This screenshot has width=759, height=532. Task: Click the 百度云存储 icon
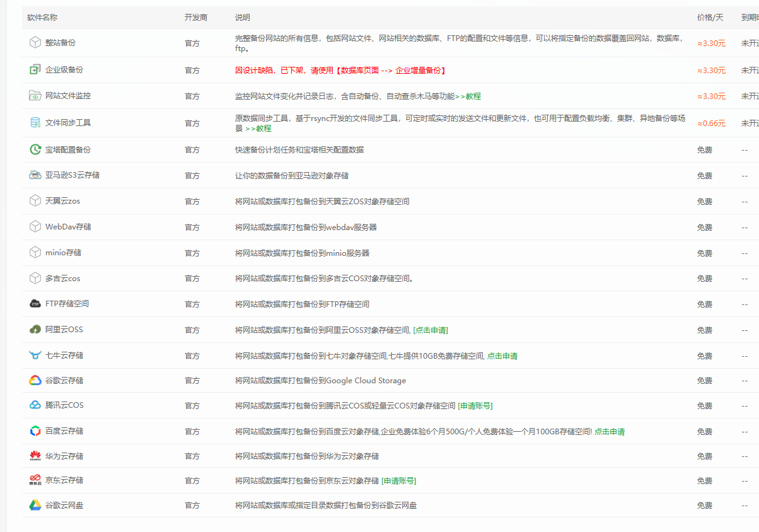coord(35,431)
